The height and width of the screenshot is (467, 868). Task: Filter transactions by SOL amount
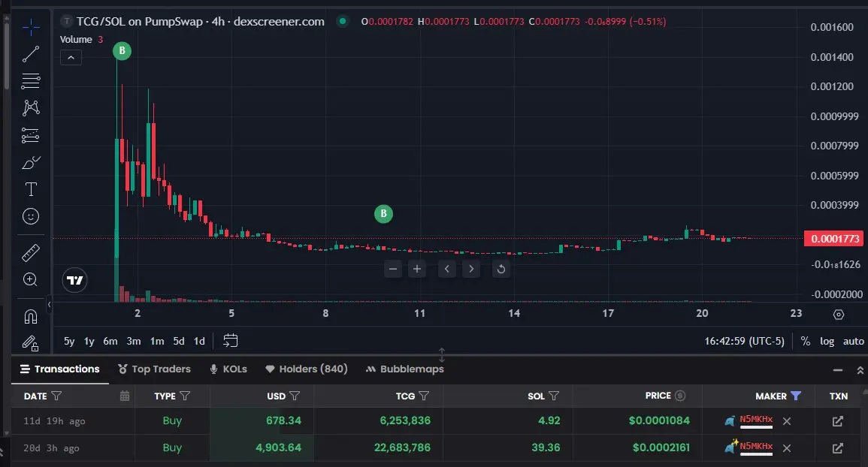click(x=554, y=396)
